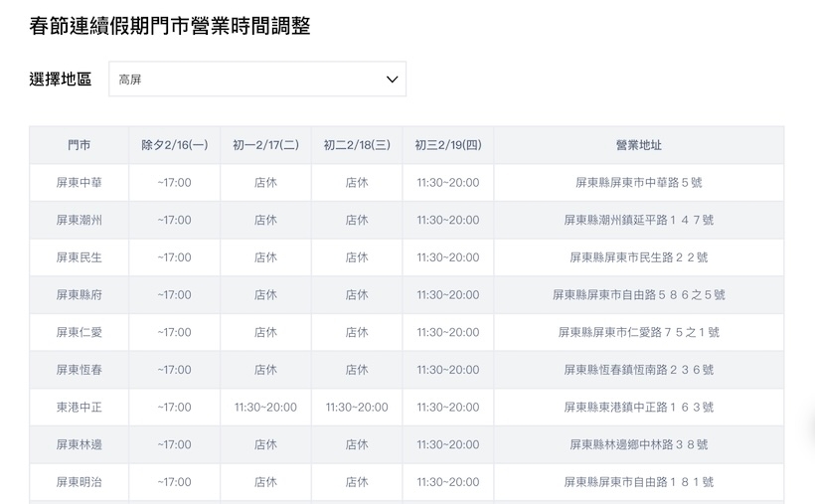Click the 門市 column header
This screenshot has width=815, height=504.
[79, 145]
